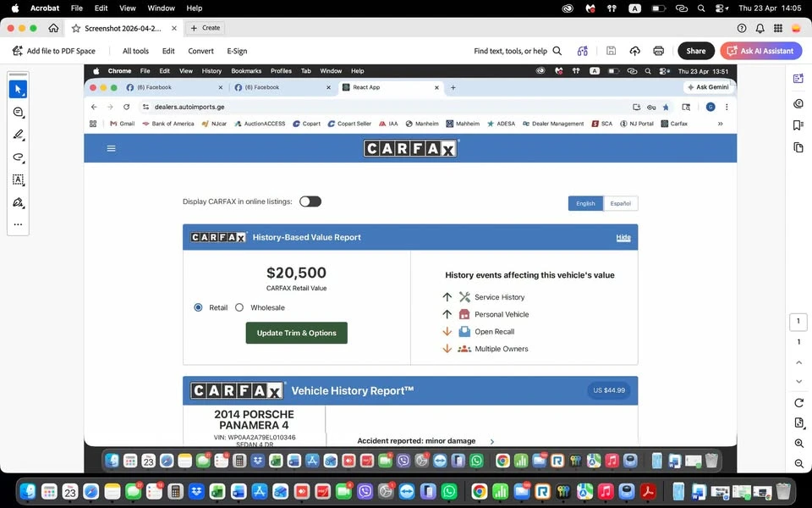Open the Bookmarks panel icon
This screenshot has width=812, height=508.
tap(798, 125)
